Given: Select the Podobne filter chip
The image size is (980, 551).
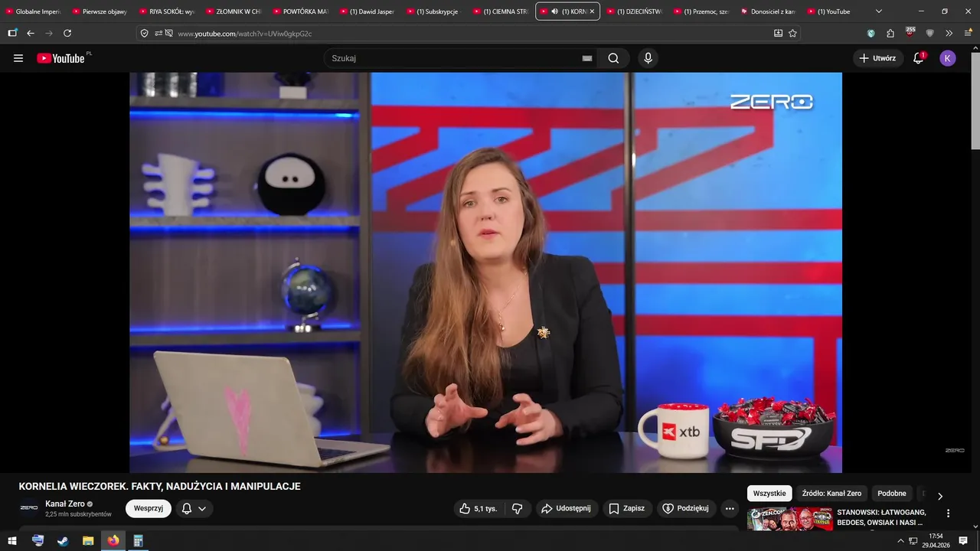Looking at the screenshot, I should point(892,494).
